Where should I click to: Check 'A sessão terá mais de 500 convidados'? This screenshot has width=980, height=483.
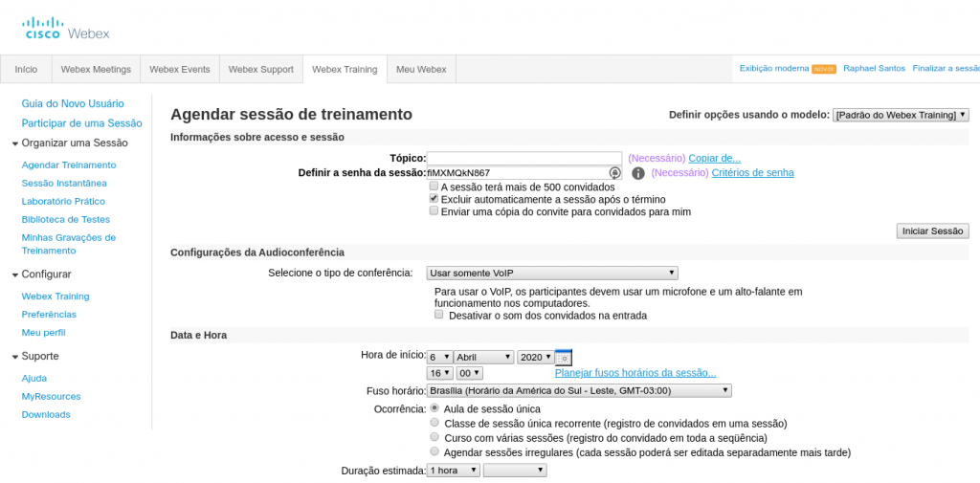(x=434, y=187)
